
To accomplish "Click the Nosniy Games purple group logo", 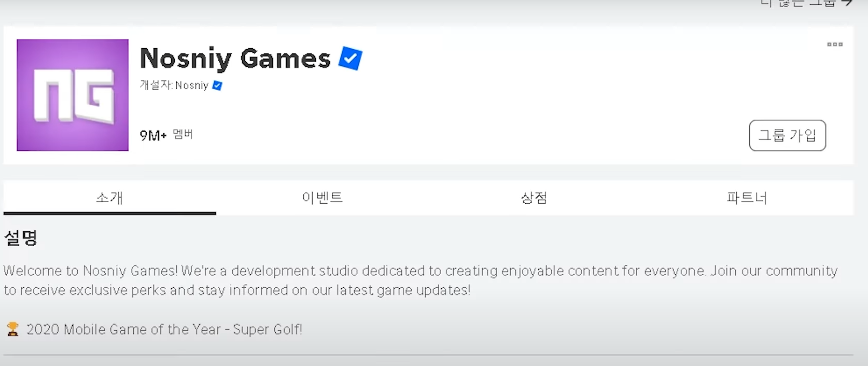I will point(73,95).
